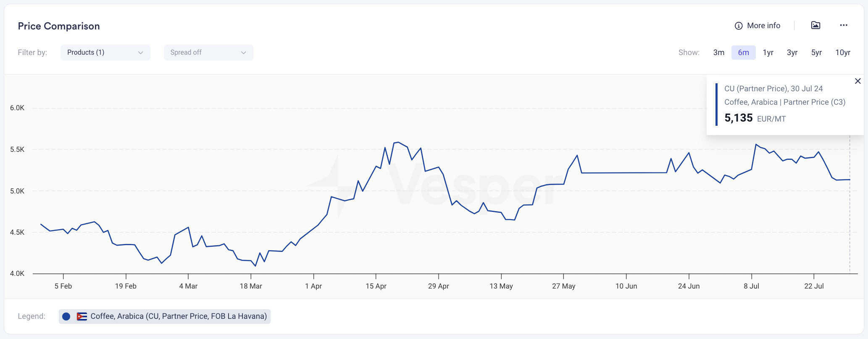Viewport: 868px width, 339px height.
Task: Click the 5,135 price value in tooltip
Action: tap(738, 118)
